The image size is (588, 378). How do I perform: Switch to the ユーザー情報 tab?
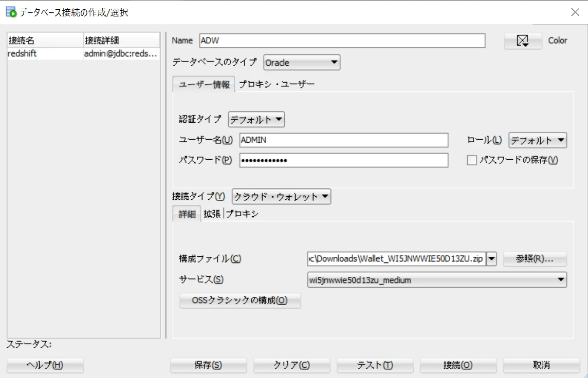tap(204, 84)
